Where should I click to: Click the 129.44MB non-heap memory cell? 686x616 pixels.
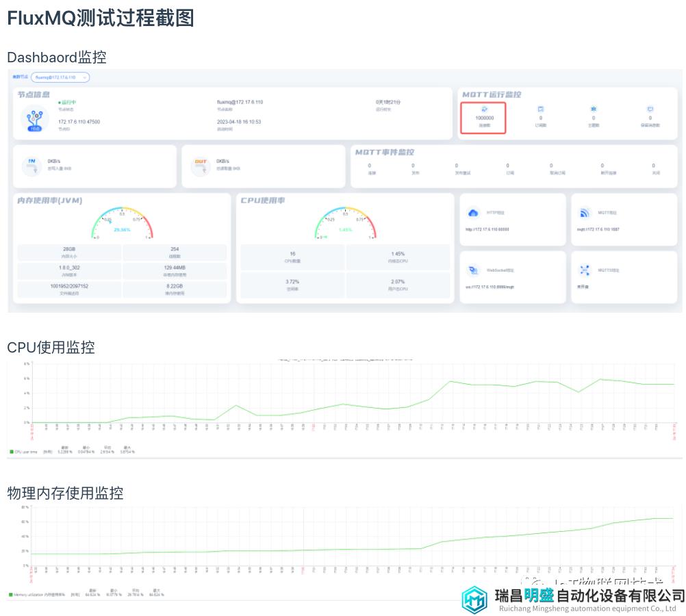[x=175, y=271]
